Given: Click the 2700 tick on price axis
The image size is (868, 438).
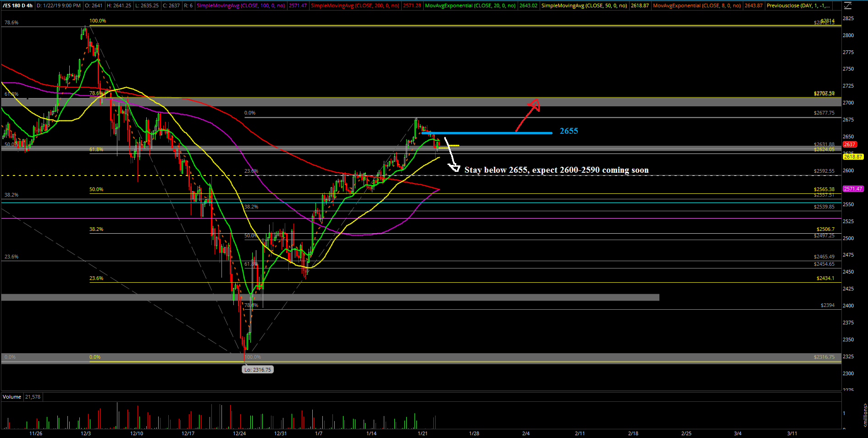Looking at the screenshot, I should tap(848, 103).
